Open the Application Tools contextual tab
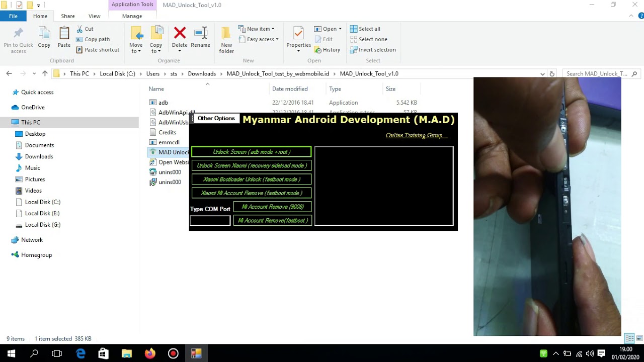The image size is (644, 362). pyautogui.click(x=132, y=5)
